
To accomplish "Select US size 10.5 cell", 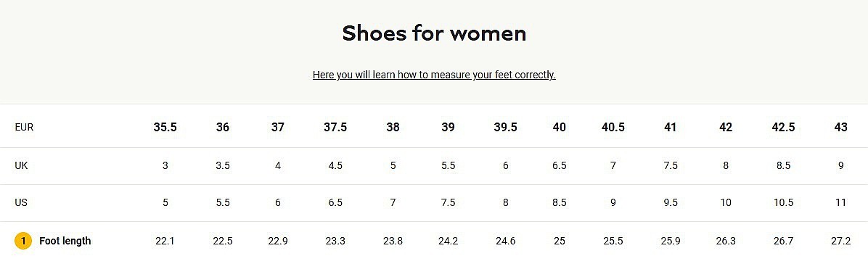I will click(783, 202).
